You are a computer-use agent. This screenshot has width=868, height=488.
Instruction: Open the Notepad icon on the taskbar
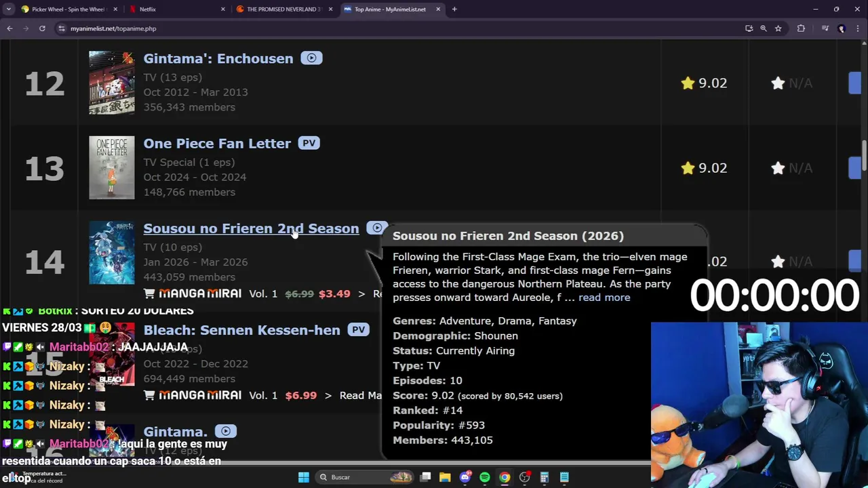[564, 477]
